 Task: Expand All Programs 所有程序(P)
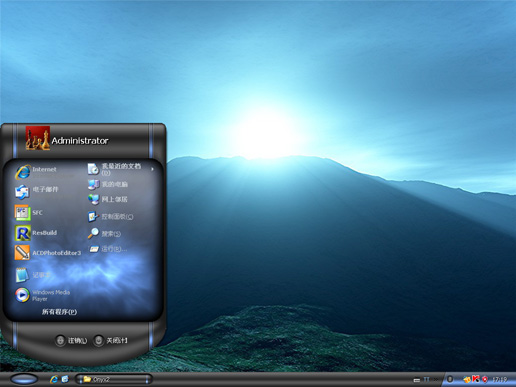(59, 312)
